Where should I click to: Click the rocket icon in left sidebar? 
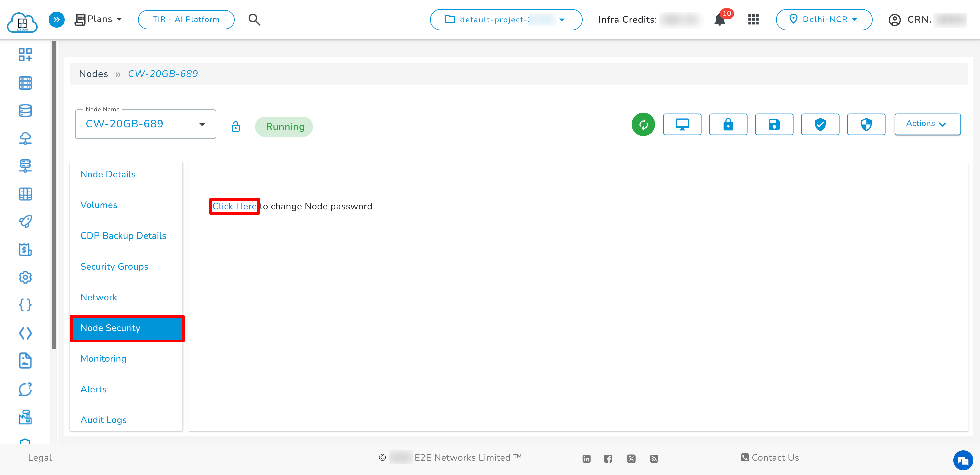click(25, 222)
